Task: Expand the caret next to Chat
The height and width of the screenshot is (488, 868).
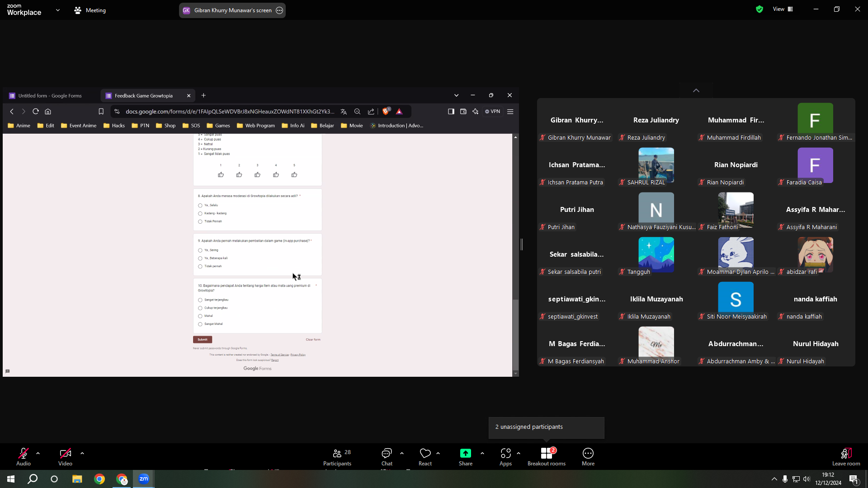Action: click(402, 453)
